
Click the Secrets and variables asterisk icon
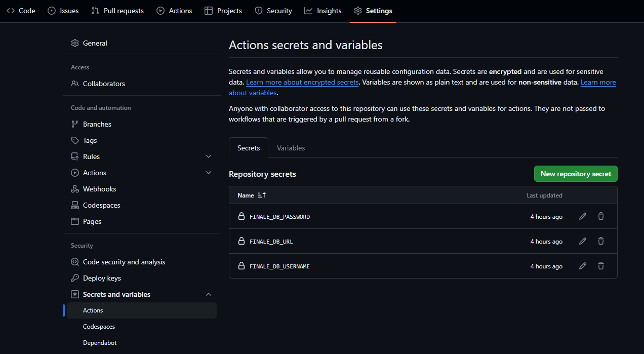point(75,294)
